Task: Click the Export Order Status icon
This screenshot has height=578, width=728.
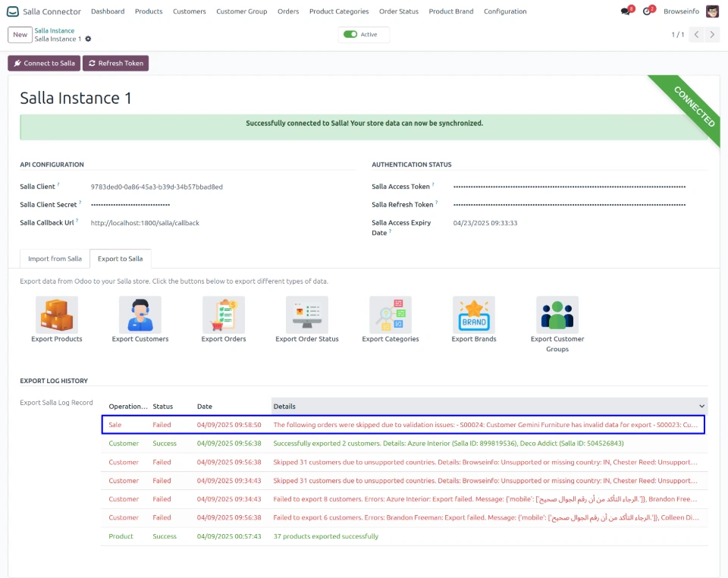Action: 307,315
